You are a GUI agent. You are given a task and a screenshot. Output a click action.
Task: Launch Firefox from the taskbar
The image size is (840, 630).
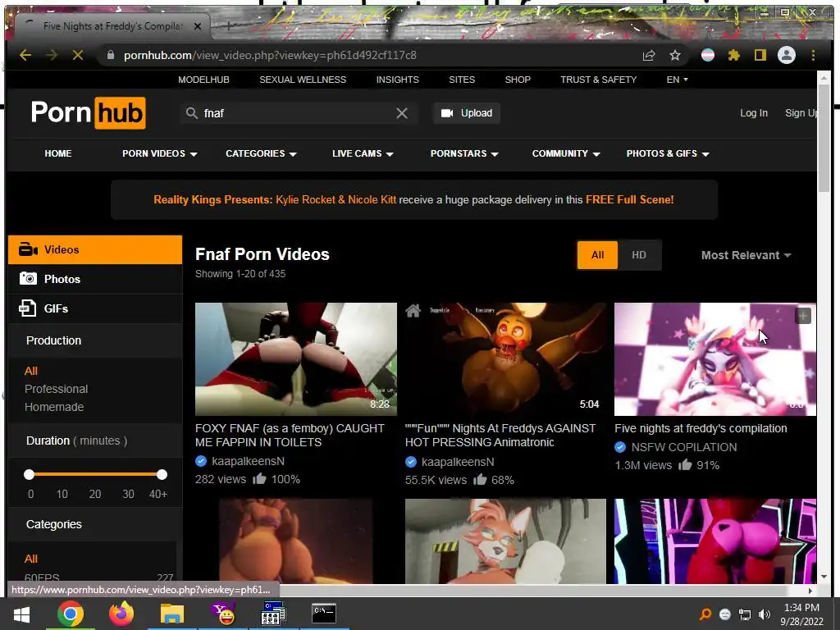pos(121,614)
